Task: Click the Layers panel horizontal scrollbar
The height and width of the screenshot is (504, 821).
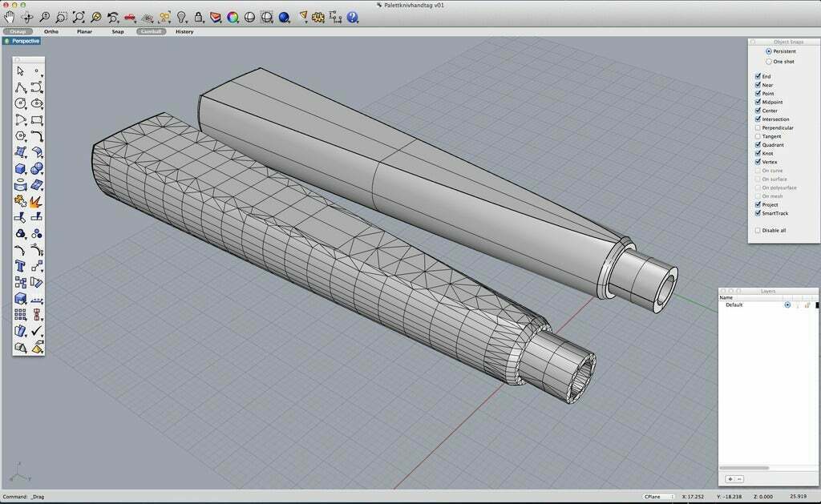Action: coord(744,468)
